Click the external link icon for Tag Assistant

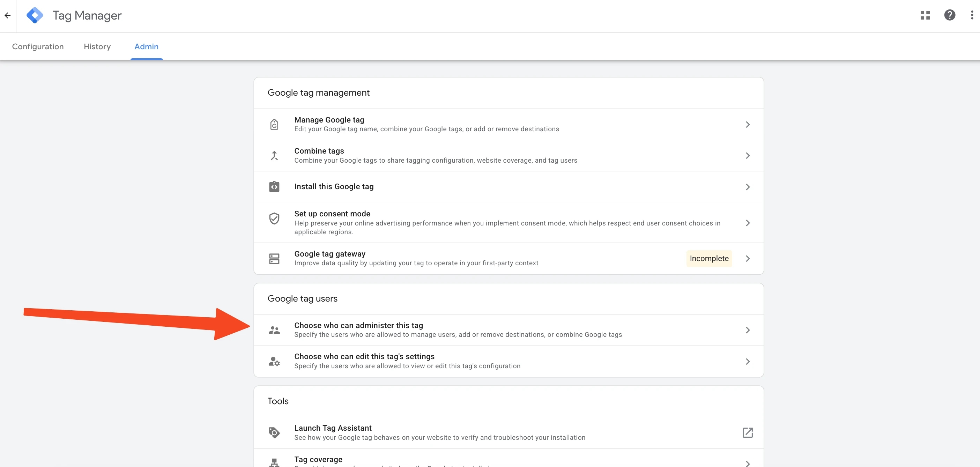[x=748, y=433]
